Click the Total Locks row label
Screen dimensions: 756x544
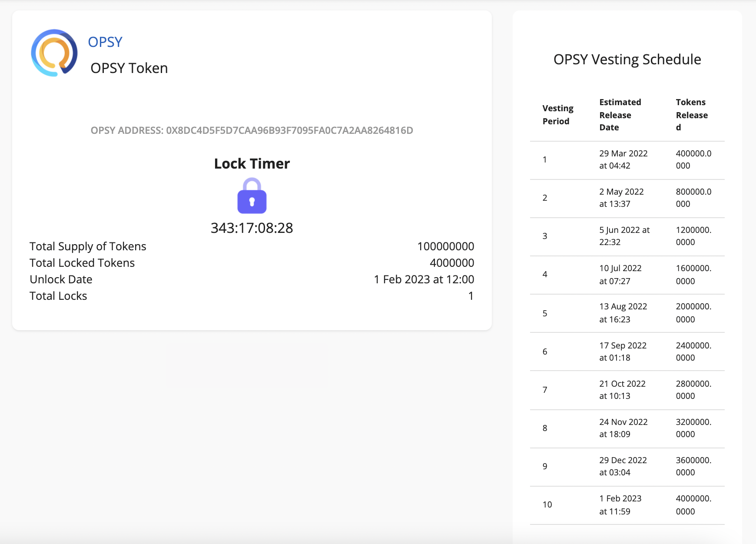[58, 296]
